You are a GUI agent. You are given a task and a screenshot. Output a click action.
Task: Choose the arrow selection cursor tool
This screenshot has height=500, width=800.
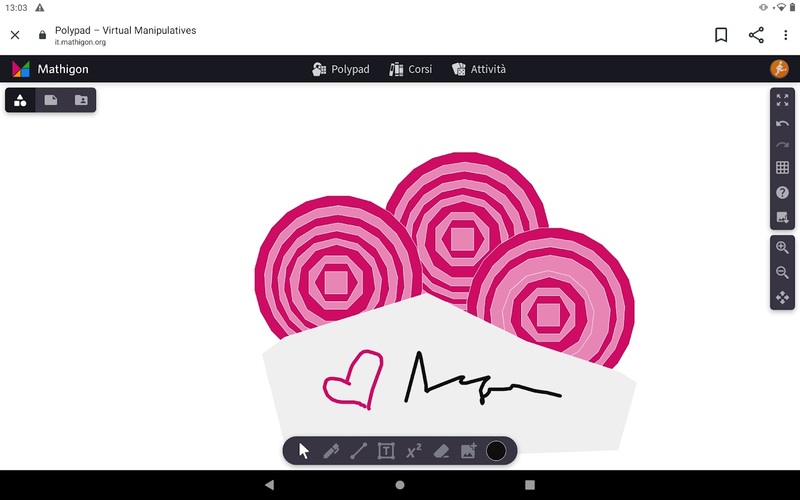point(304,451)
